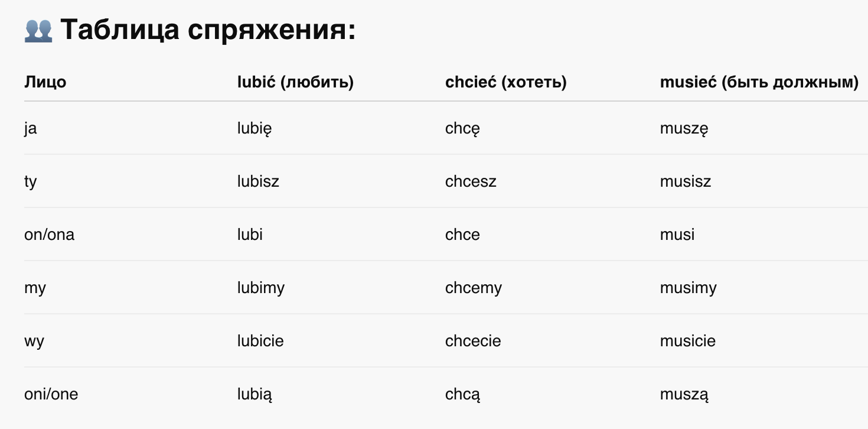Click the 'chcieć (хотеть)' column header
Image resolution: width=868 pixels, height=429 pixels.
point(505,82)
